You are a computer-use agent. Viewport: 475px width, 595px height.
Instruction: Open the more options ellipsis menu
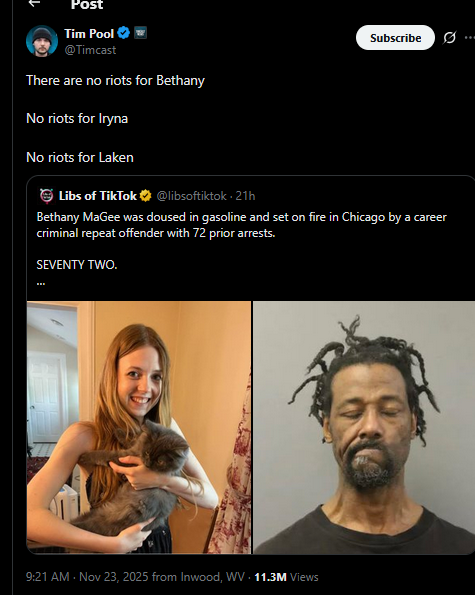[470, 38]
